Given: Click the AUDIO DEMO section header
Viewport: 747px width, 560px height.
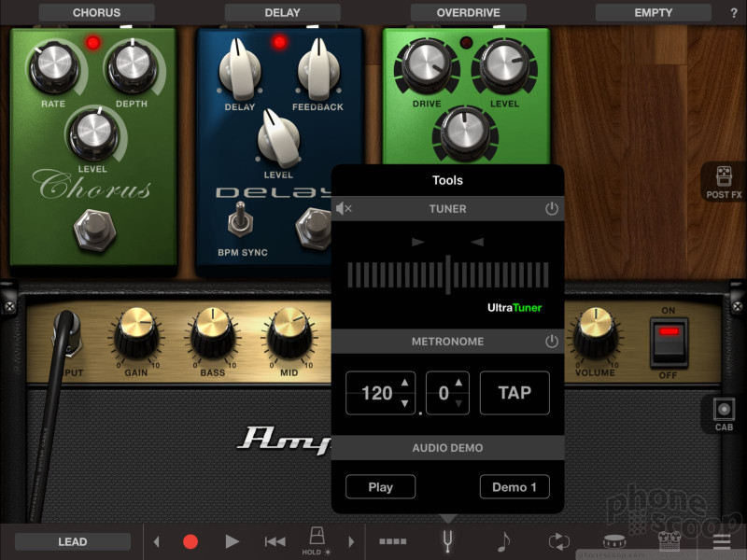Looking at the screenshot, I should 447,448.
